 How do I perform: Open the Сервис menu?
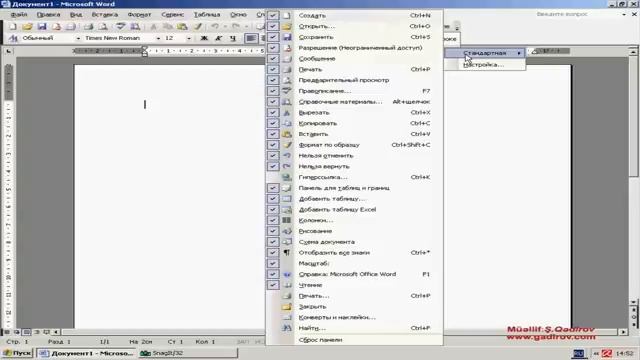[x=172, y=15]
